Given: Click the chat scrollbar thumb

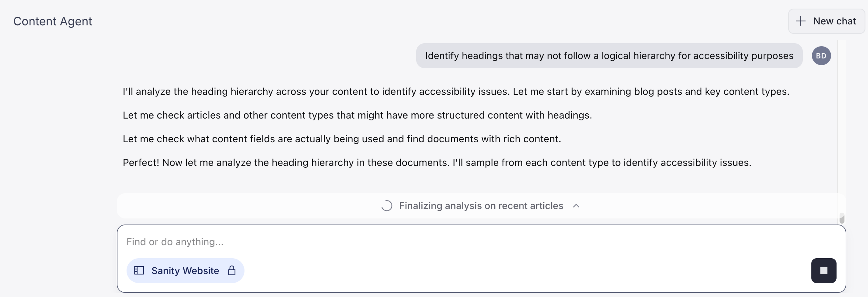Looking at the screenshot, I should (x=842, y=218).
